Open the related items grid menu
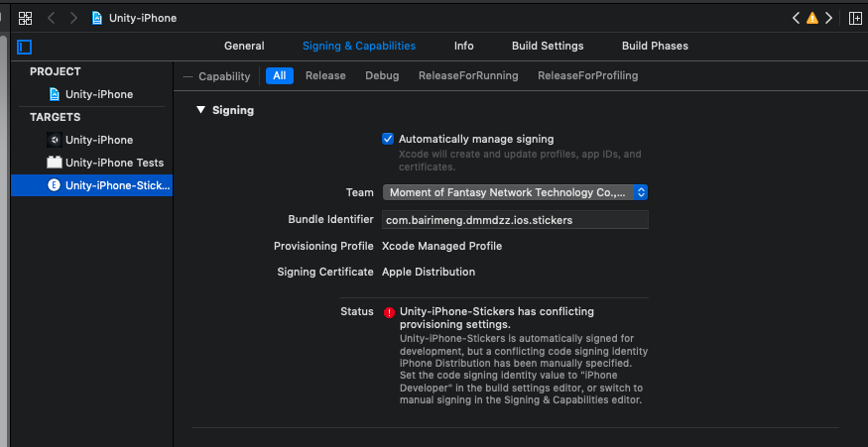Viewport: 868px width, 447px height. point(26,18)
